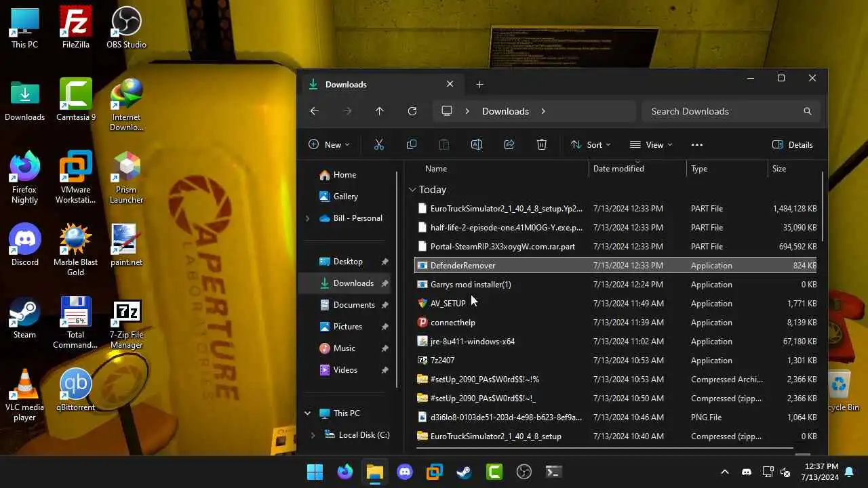This screenshot has width=868, height=488.
Task: Open Videos in navigation pane
Action: 347,370
